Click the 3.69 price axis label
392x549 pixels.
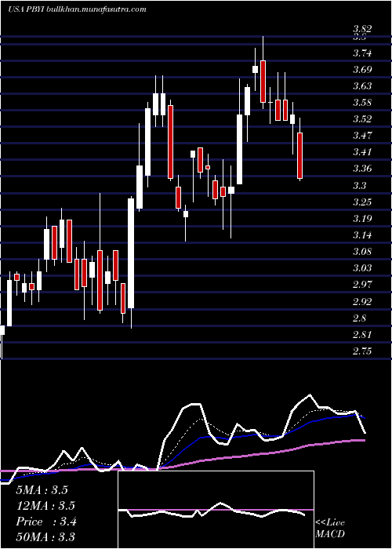362,70
